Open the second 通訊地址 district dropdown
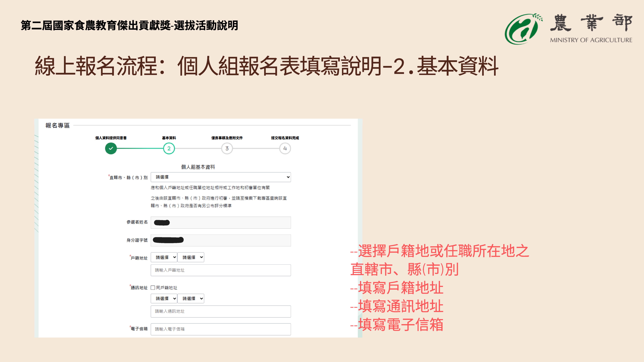The image size is (644, 362). click(191, 299)
